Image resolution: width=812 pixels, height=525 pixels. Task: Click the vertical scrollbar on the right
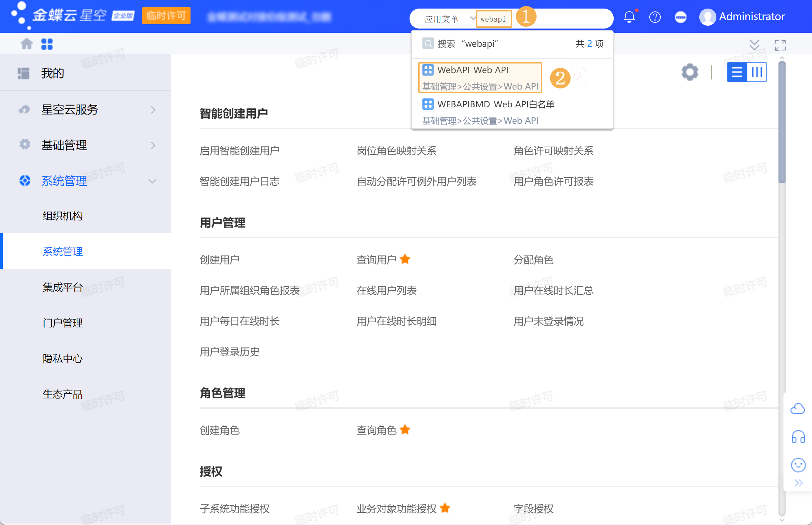[x=782, y=121]
